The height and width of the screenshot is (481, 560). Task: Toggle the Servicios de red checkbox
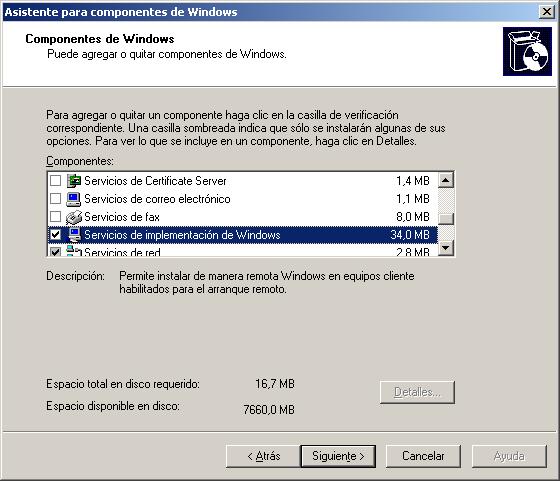coord(55,251)
